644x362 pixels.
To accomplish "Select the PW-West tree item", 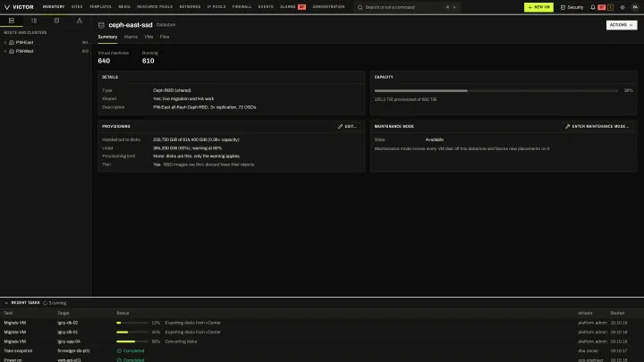I will [x=46, y=51].
